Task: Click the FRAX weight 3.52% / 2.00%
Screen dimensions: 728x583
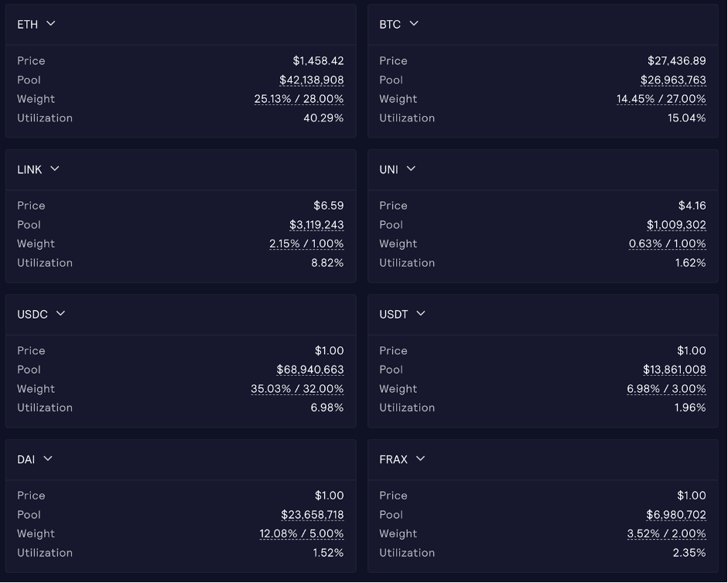Action: (x=666, y=534)
